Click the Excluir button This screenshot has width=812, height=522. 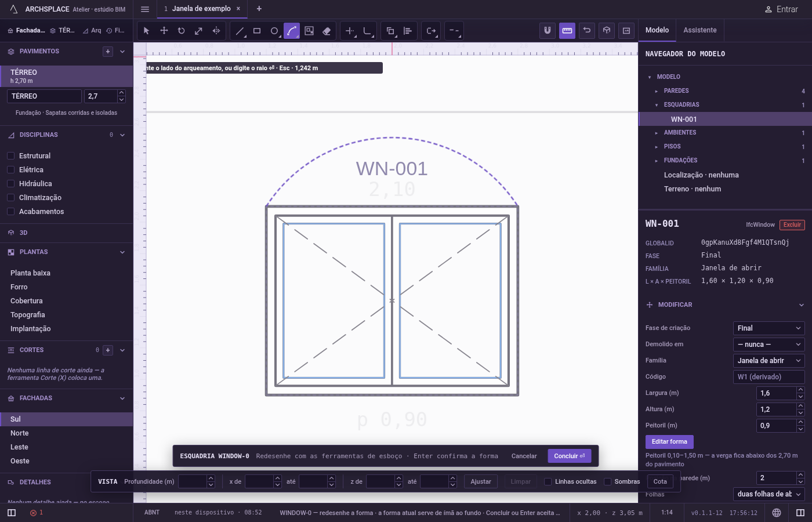[x=792, y=225]
